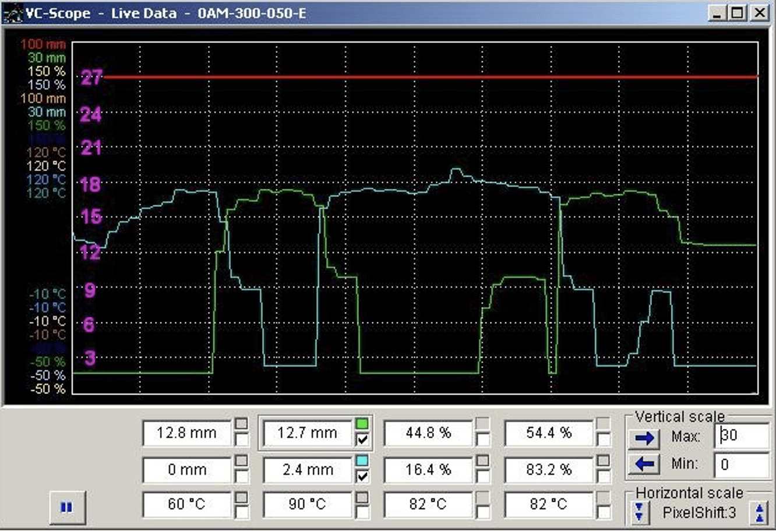Select the 90 °C value field

click(x=308, y=504)
